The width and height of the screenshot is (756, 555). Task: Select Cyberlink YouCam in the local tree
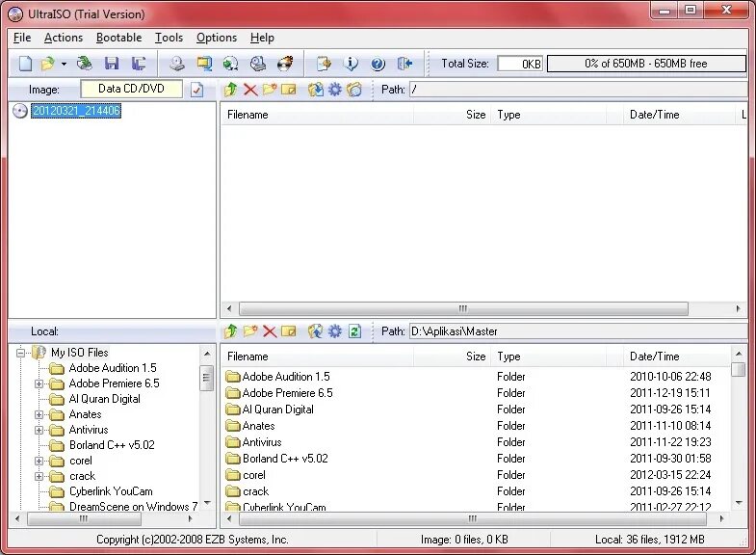111,491
